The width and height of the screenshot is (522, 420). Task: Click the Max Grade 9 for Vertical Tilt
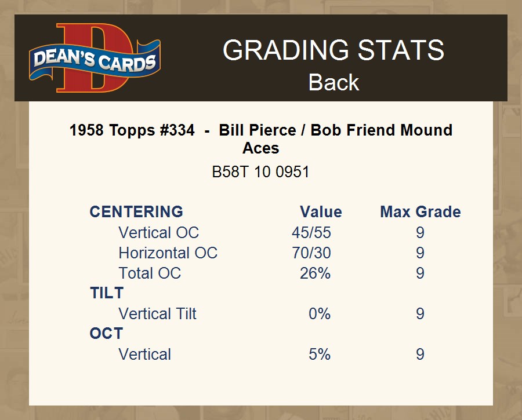tap(420, 314)
